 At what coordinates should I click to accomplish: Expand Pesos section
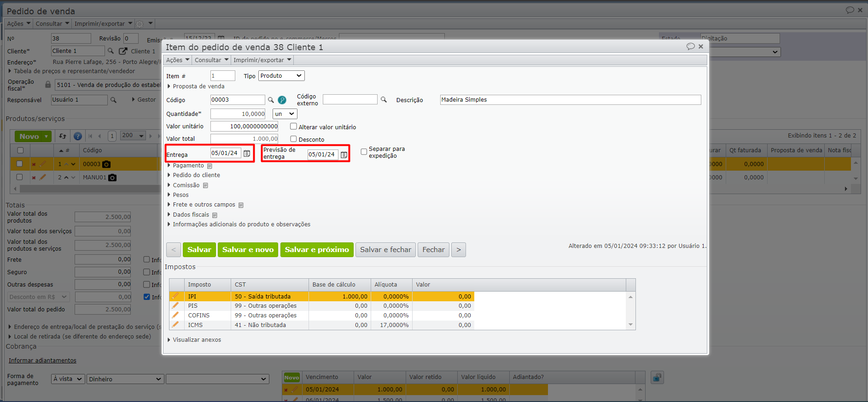178,195
